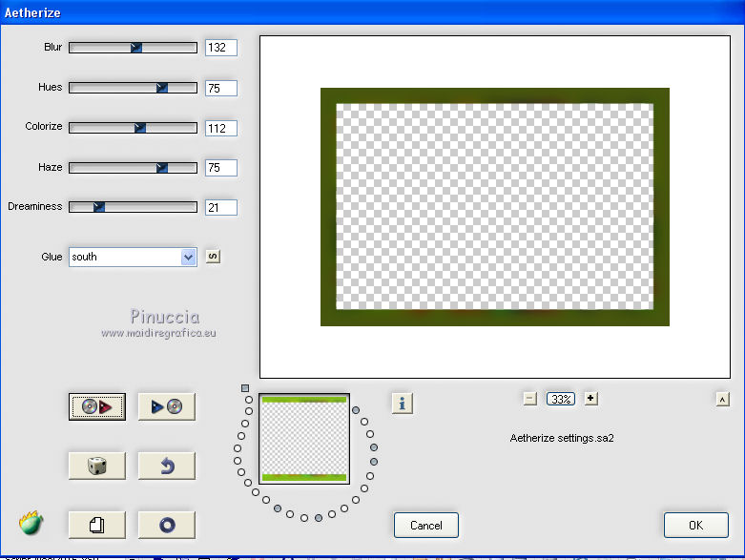Image resolution: width=745 pixels, height=560 pixels.
Task: Click the 33% zoom level button
Action: 561,399
